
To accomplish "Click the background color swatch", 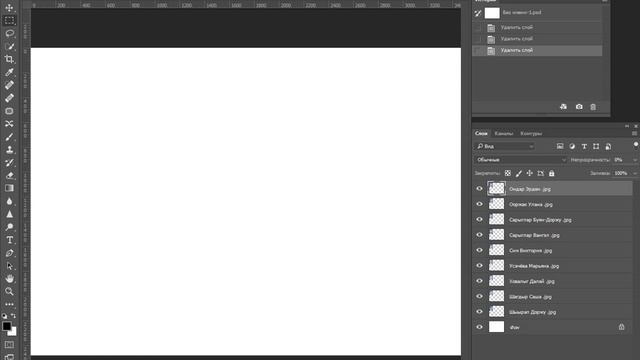I will [13, 332].
